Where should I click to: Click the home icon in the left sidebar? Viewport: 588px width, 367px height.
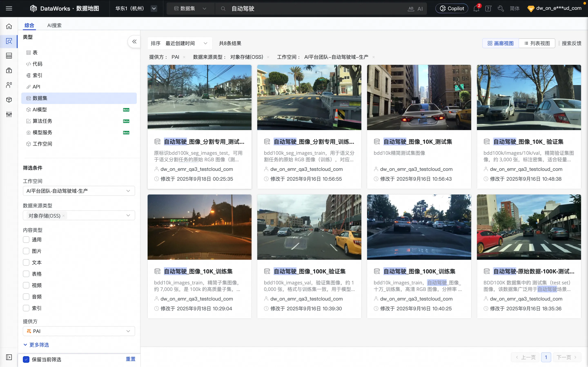tap(9, 26)
